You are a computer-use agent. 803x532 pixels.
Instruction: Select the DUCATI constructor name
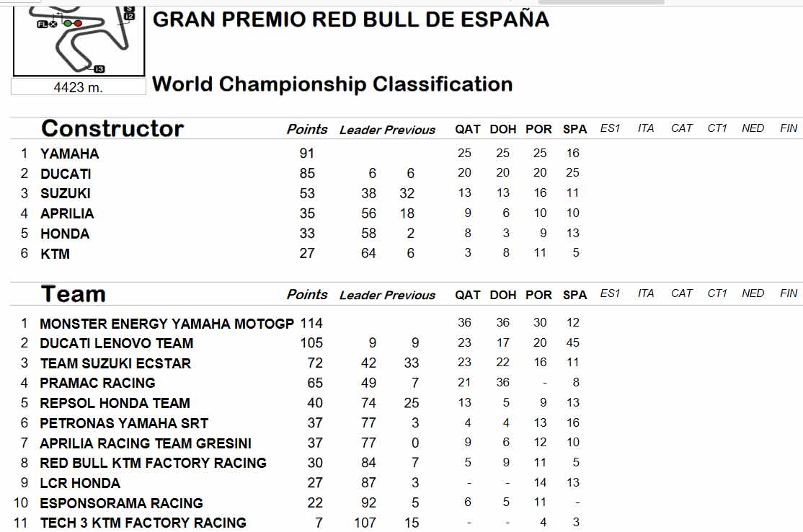click(66, 174)
